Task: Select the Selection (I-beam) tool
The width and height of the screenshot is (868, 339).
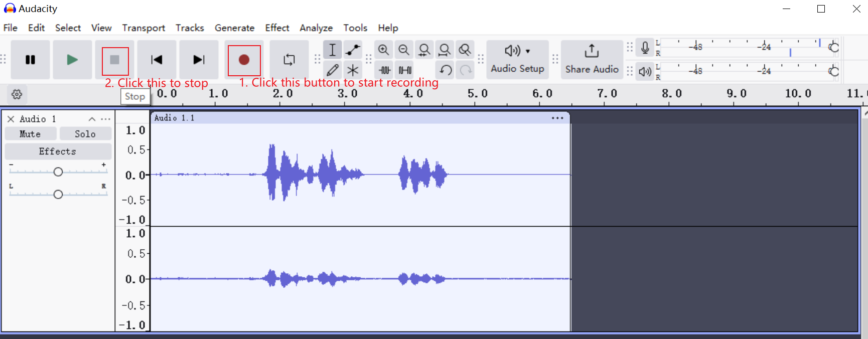Action: 332,50
